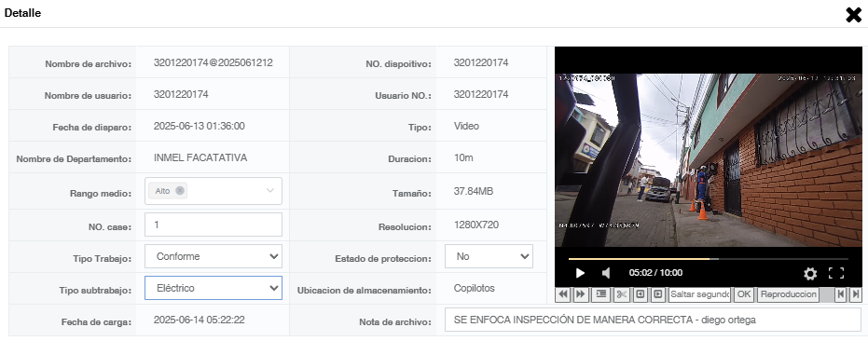Click the Nota de archivo text field

pyautogui.click(x=654, y=320)
